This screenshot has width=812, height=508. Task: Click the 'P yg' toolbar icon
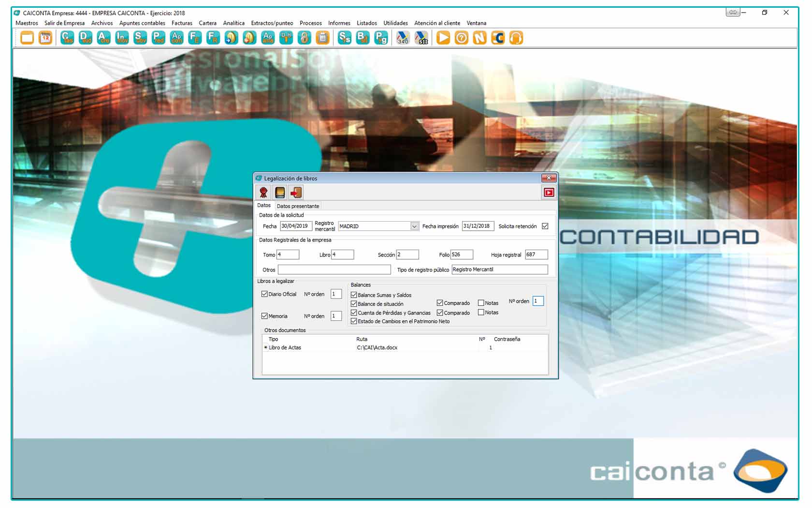tap(381, 38)
